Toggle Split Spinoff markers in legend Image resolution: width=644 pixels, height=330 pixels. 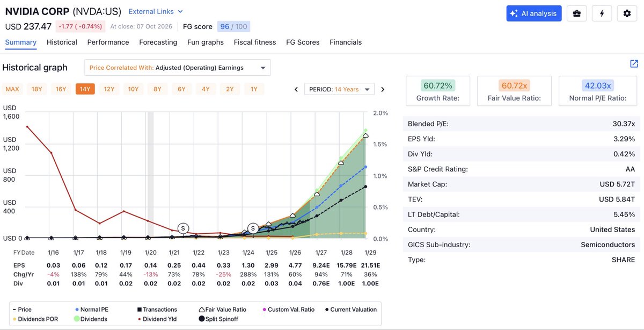coord(219,319)
